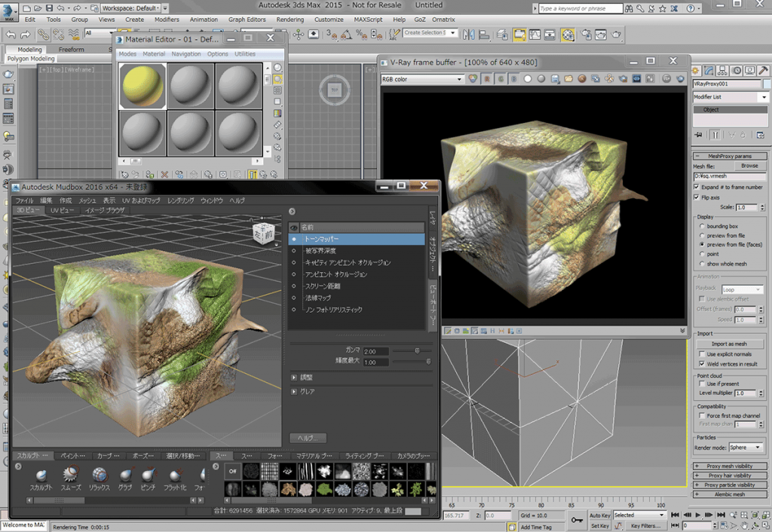Open the Modifier List dropdown
The image size is (772, 532).
(730, 97)
